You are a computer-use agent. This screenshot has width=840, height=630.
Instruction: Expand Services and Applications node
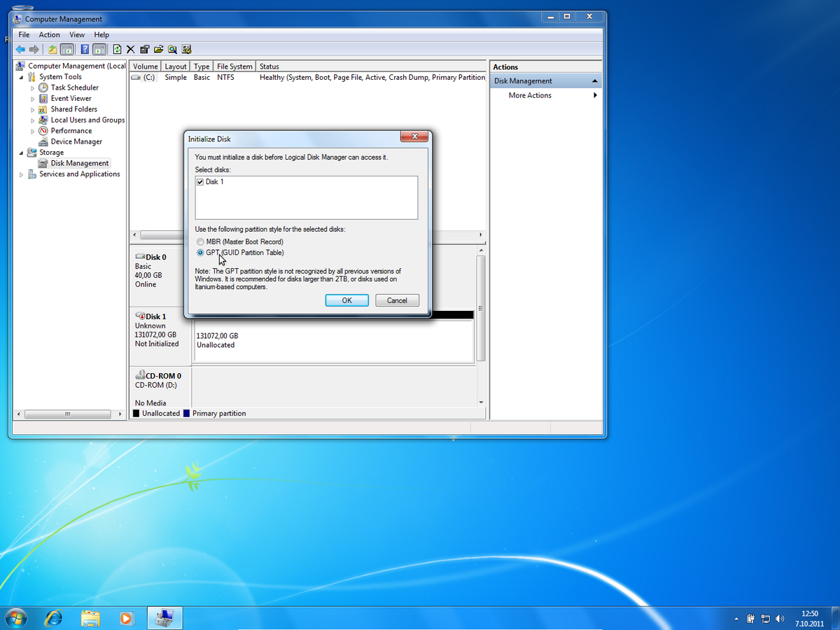click(x=21, y=174)
